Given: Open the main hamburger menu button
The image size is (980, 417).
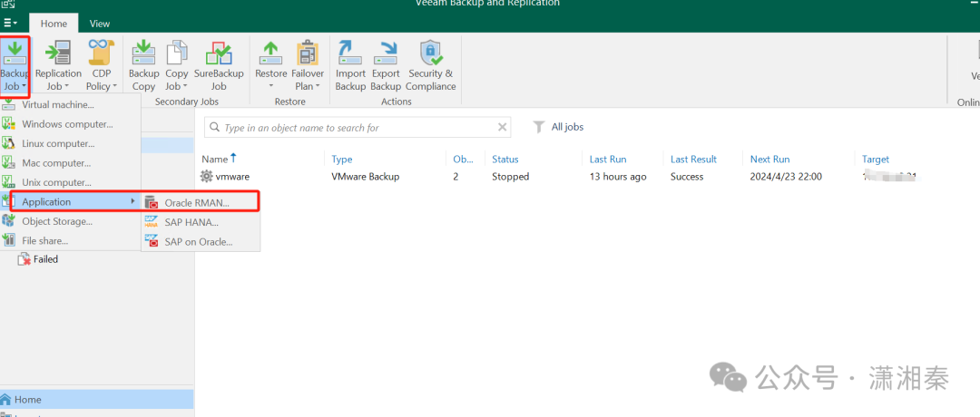Looking at the screenshot, I should (x=10, y=23).
